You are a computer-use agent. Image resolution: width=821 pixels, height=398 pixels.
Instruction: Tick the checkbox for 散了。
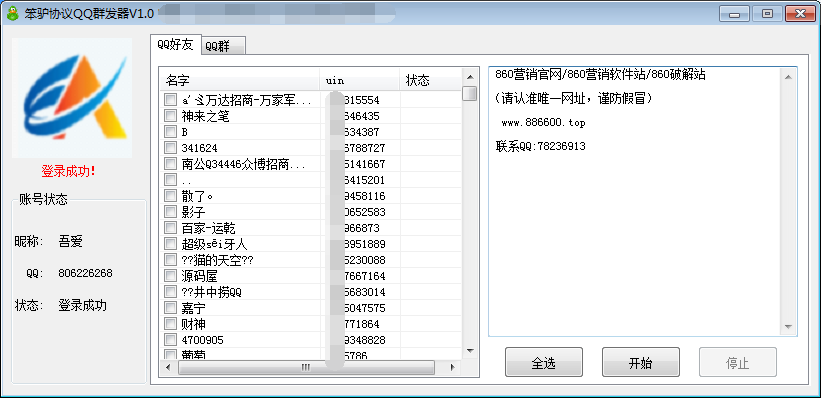click(170, 196)
